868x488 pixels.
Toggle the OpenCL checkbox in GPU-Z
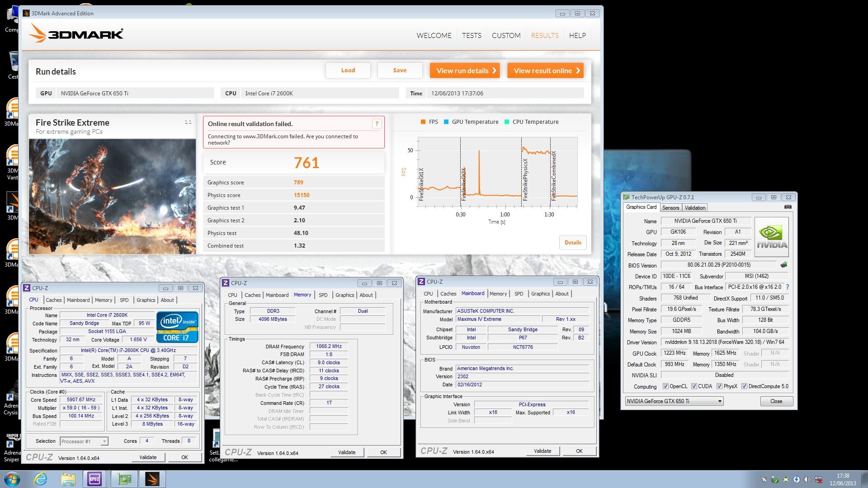pos(665,386)
